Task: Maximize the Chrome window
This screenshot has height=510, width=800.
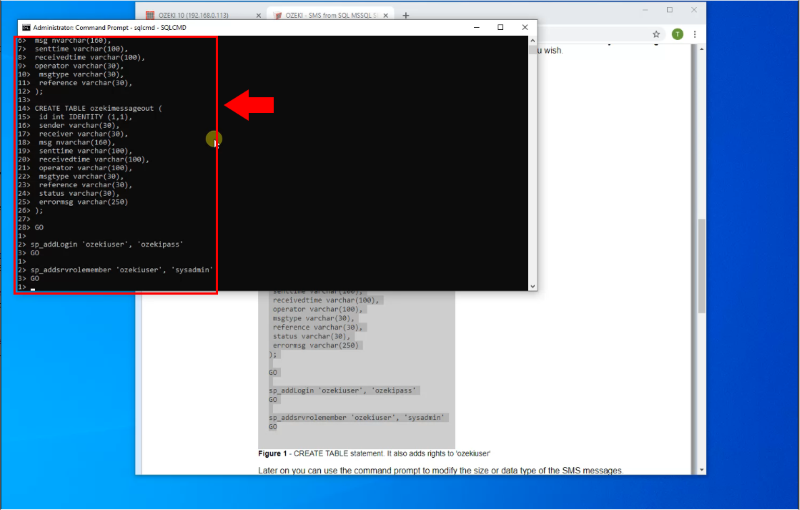Action: pos(670,10)
